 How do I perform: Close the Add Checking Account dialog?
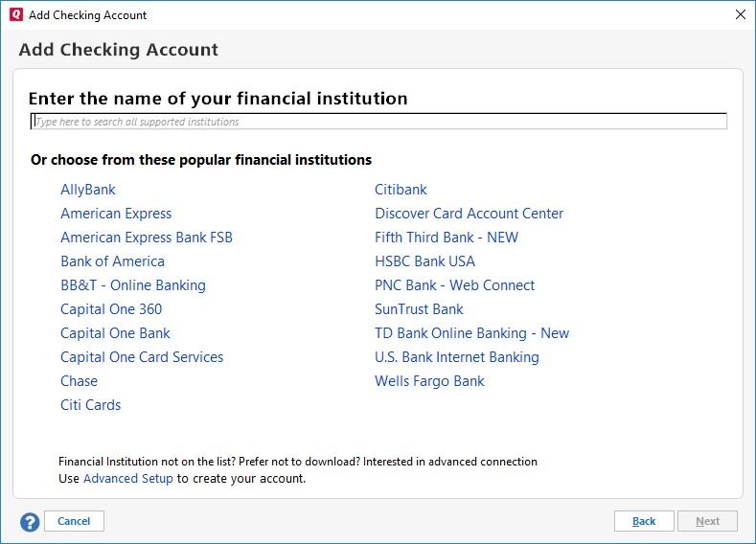click(740, 15)
